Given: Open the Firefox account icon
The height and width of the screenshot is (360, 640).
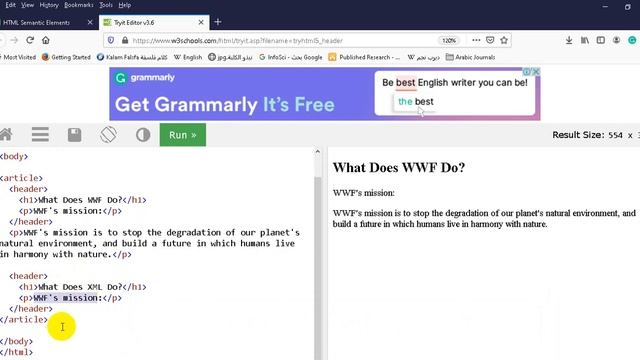Looking at the screenshot, I should pos(616,40).
